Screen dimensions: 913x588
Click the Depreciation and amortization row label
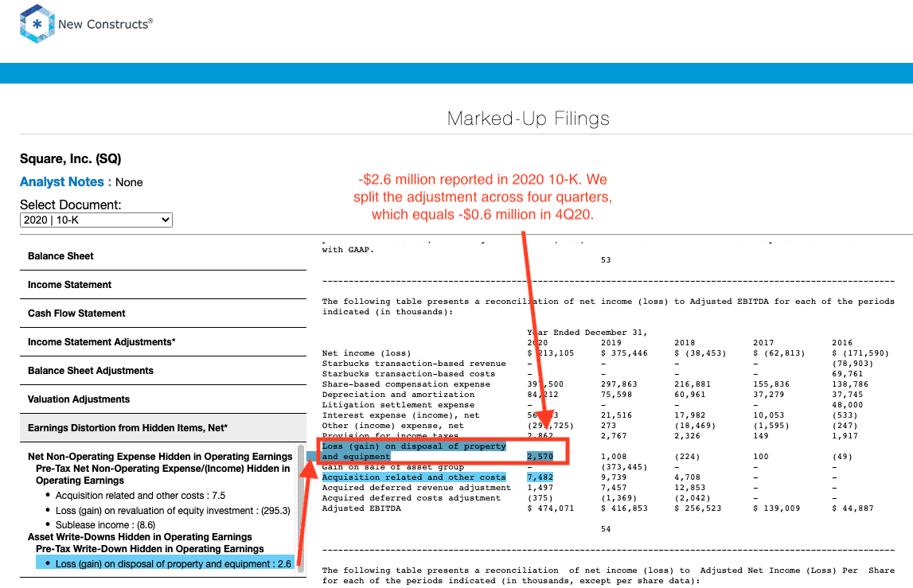(398, 395)
